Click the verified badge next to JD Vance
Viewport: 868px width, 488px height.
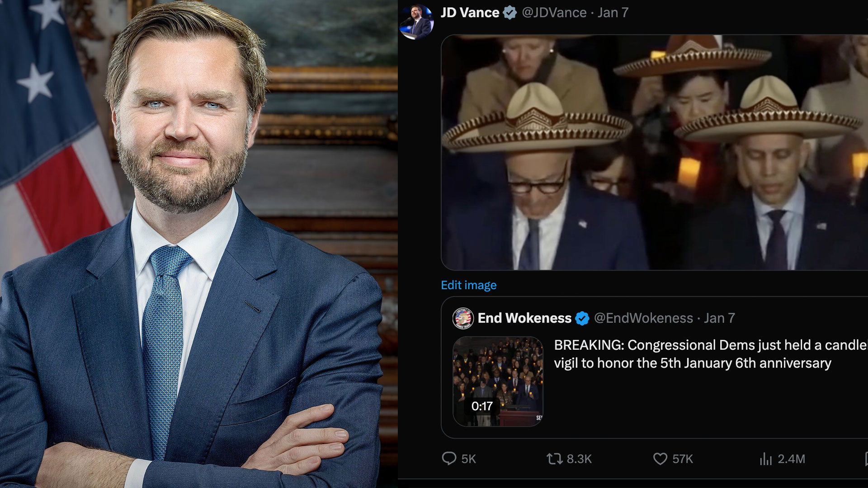(x=510, y=13)
